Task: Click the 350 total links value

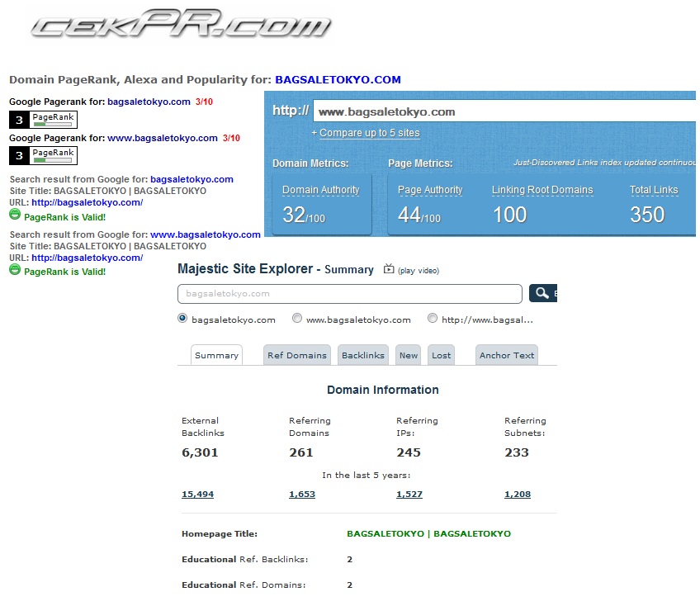Action: (647, 215)
